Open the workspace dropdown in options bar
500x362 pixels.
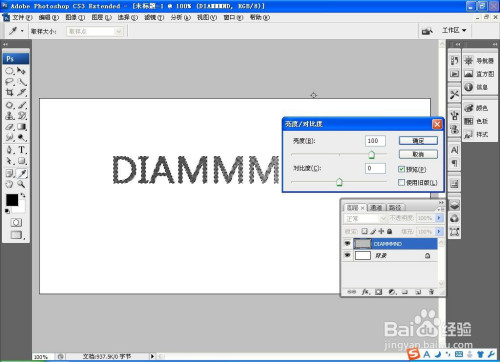pyautogui.click(x=454, y=30)
